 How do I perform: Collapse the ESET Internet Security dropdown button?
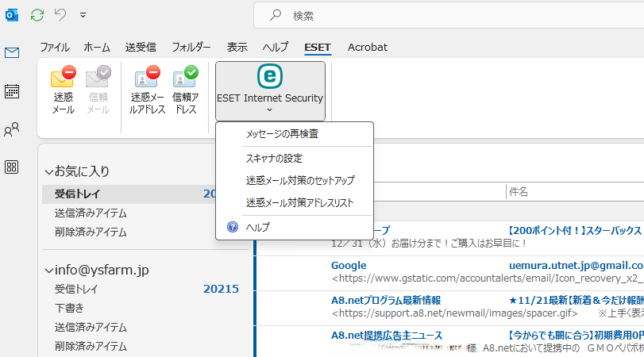pyautogui.click(x=270, y=91)
